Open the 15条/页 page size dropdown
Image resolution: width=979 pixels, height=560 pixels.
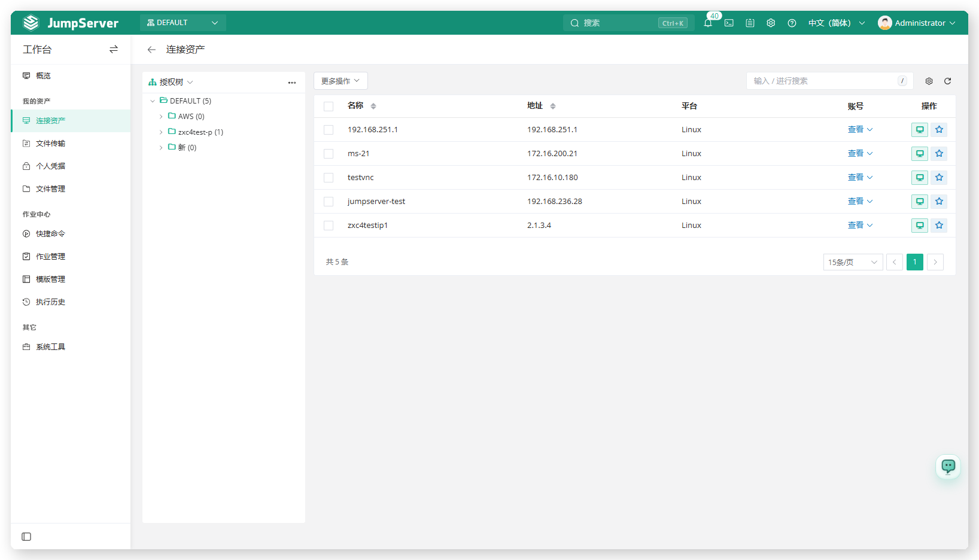click(x=853, y=262)
